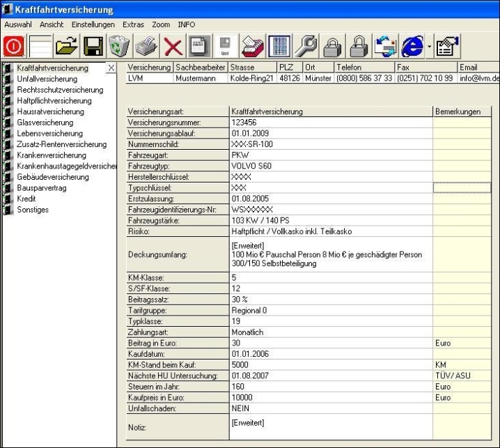The image size is (500, 448).
Task: Open the properties checklist icon in toolbar
Action: point(448,46)
